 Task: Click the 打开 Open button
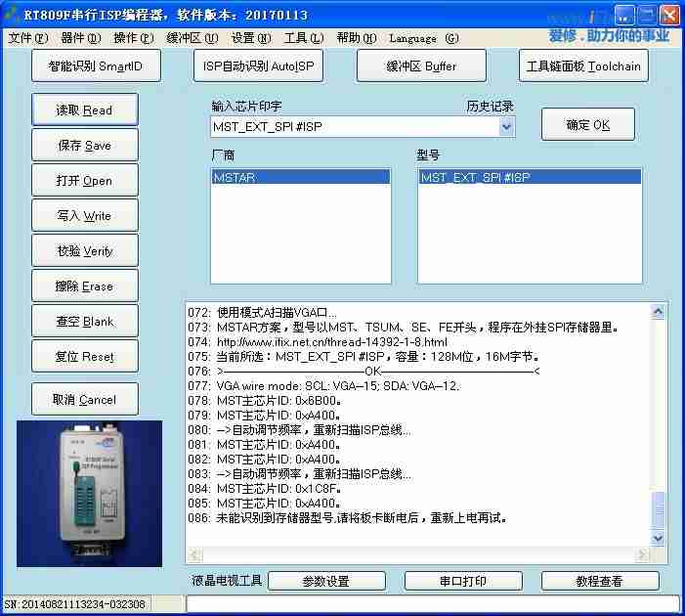click(x=85, y=181)
